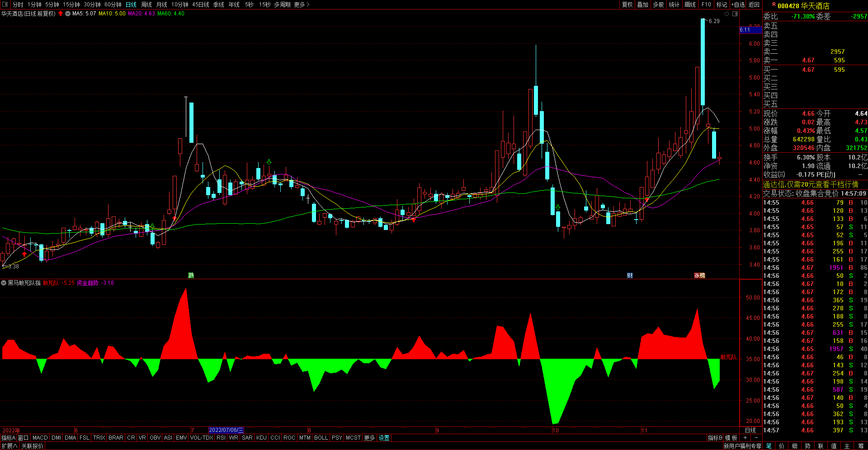Open 指标B menu
Viewport: 868px width, 450px height.
(715, 438)
